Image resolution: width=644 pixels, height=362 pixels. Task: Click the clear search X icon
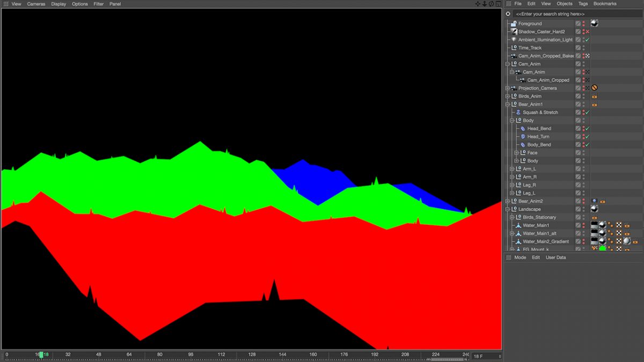point(508,14)
